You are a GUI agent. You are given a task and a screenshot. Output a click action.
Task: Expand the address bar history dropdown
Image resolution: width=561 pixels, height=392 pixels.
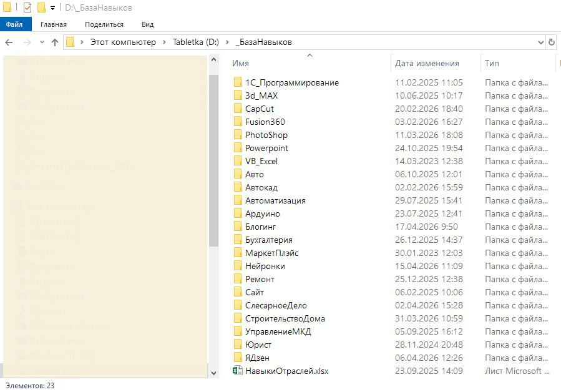pyautogui.click(x=540, y=42)
